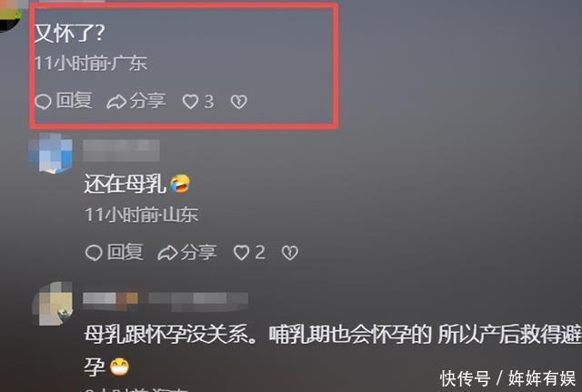Toggle broken-heart dislike on 还在母乳 comment
Screen dimensions: 582x392
[290, 253]
